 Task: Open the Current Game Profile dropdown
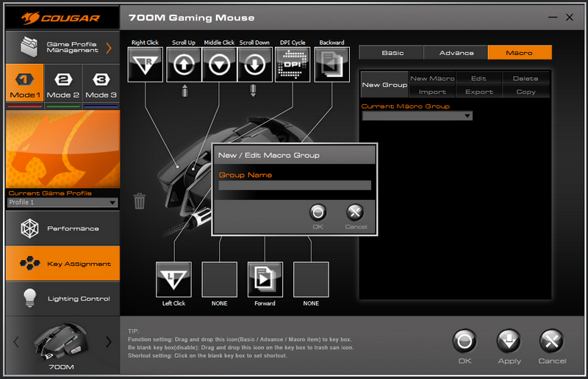tap(62, 203)
